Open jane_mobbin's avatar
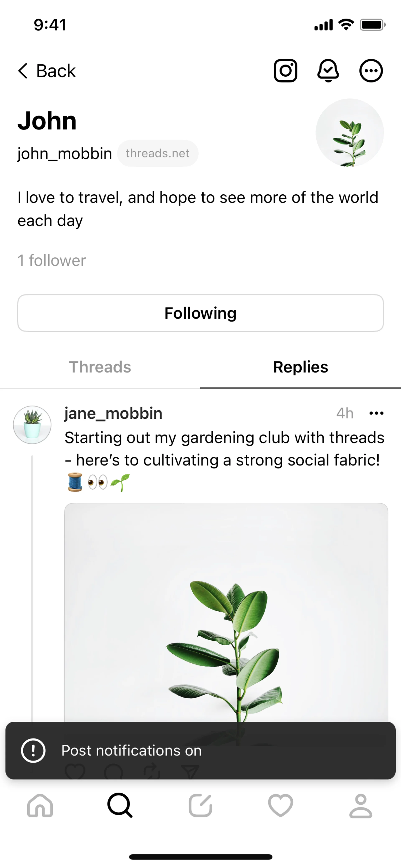 click(x=32, y=424)
